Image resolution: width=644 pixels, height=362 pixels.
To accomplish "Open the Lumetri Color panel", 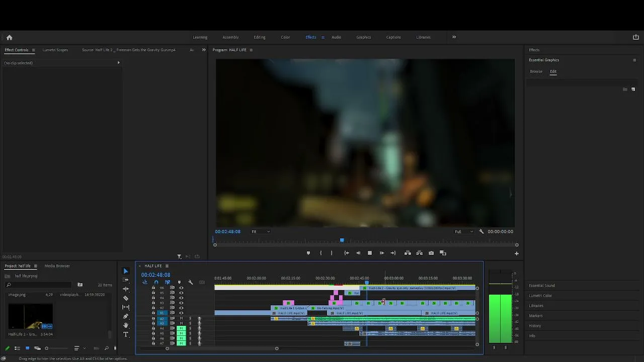I will [x=540, y=296].
